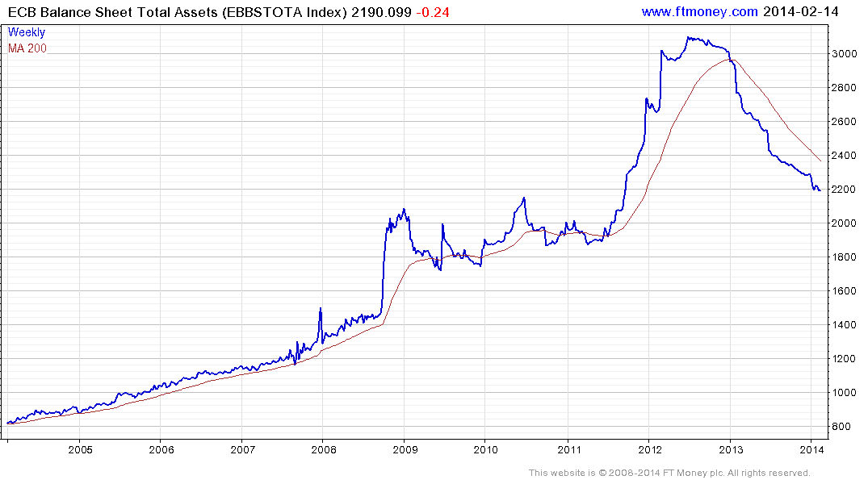
Task: Click the 1800 y-axis label
Action: [x=845, y=257]
